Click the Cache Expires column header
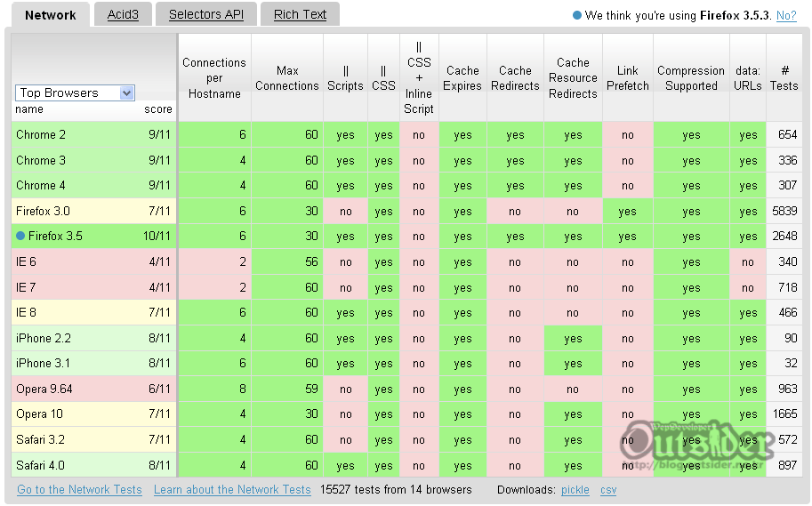Screen dimensions: 812x506 point(462,78)
